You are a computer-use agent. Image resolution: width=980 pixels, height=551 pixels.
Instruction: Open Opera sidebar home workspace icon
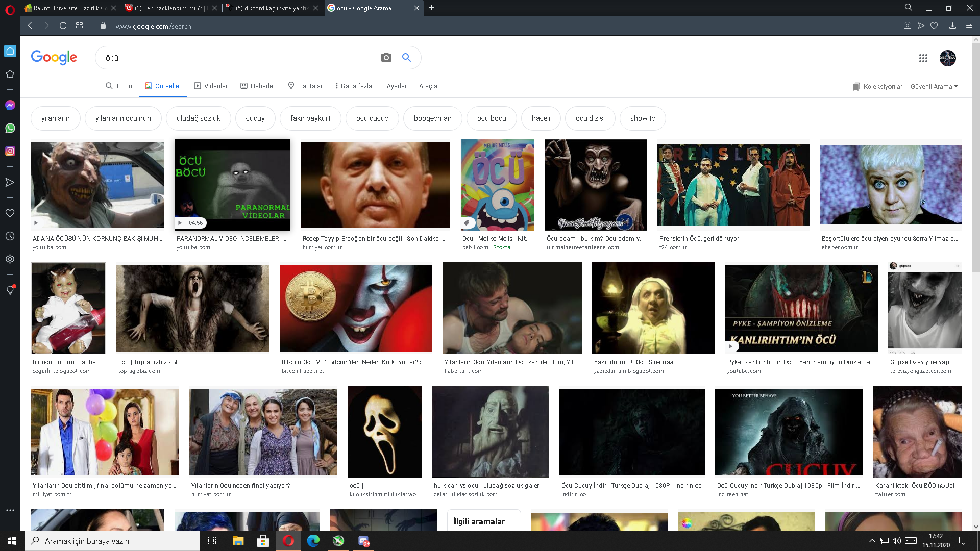coord(10,51)
